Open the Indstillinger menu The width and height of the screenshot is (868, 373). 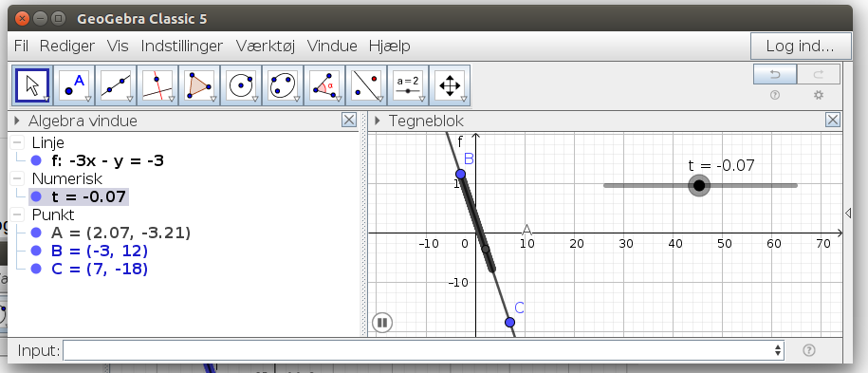[182, 46]
